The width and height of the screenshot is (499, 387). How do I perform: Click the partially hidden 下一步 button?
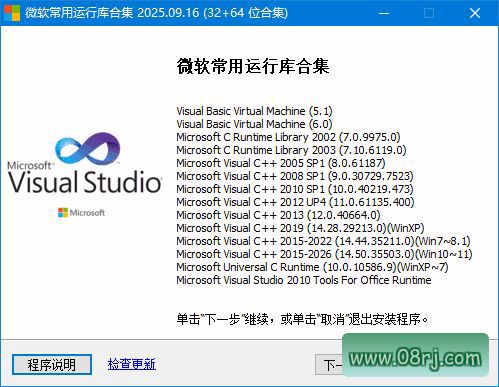tap(329, 365)
